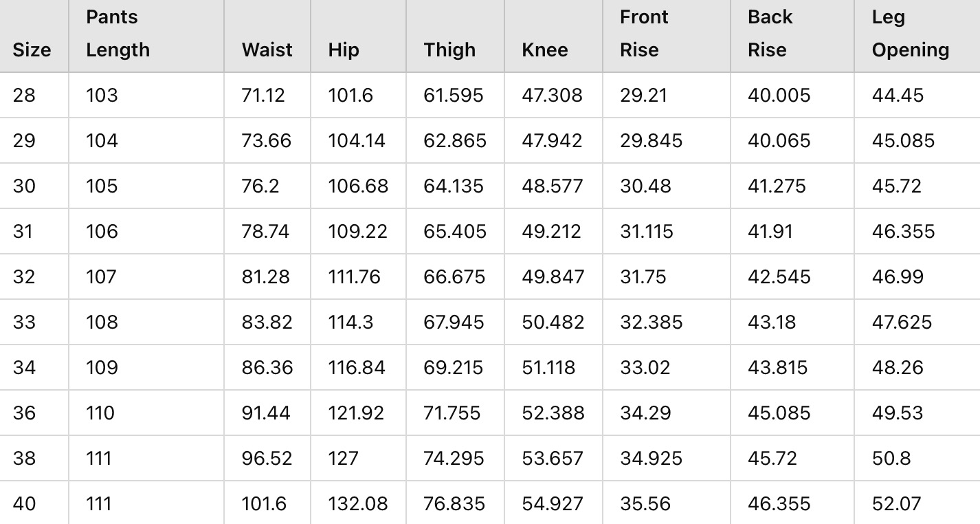Click leg opening value 52.07 for size 40
This screenshot has width=980, height=524.
[x=896, y=504]
